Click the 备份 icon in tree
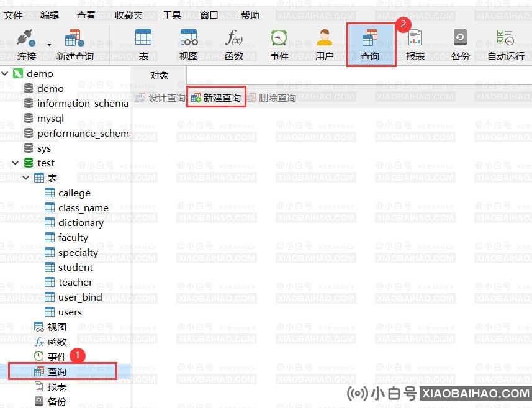This screenshot has width=532, height=408. point(39,401)
